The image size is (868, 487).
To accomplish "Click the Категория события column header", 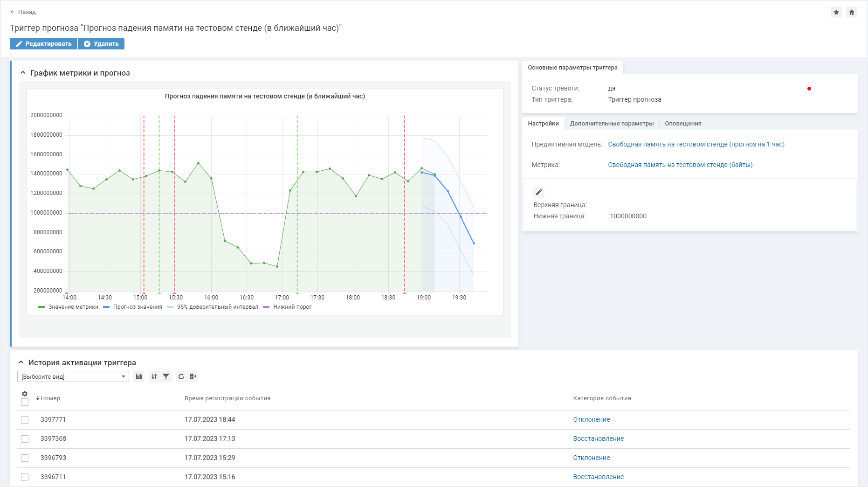I will coord(602,398).
